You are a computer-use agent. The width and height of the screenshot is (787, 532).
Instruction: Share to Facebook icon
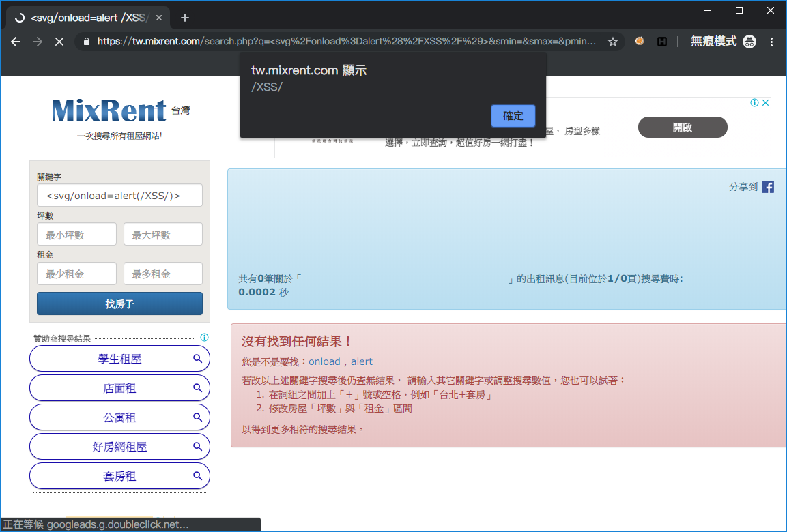(767, 187)
